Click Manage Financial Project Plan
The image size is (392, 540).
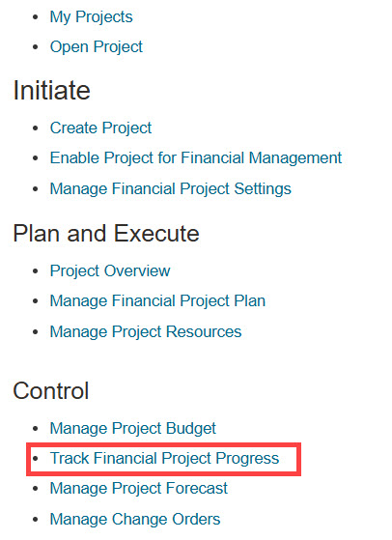pyautogui.click(x=157, y=301)
